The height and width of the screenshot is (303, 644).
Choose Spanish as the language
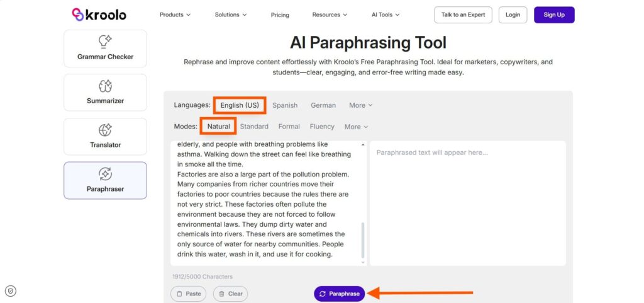tap(285, 105)
